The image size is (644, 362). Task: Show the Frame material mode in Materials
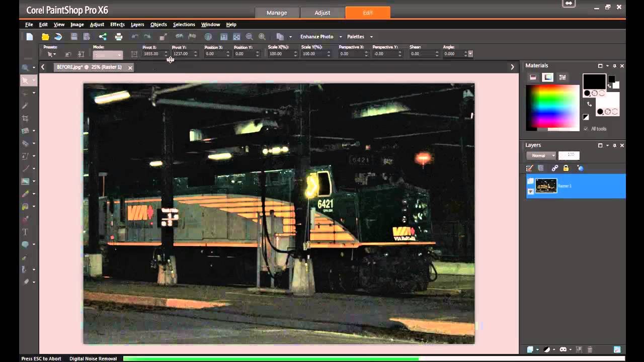pos(533,77)
